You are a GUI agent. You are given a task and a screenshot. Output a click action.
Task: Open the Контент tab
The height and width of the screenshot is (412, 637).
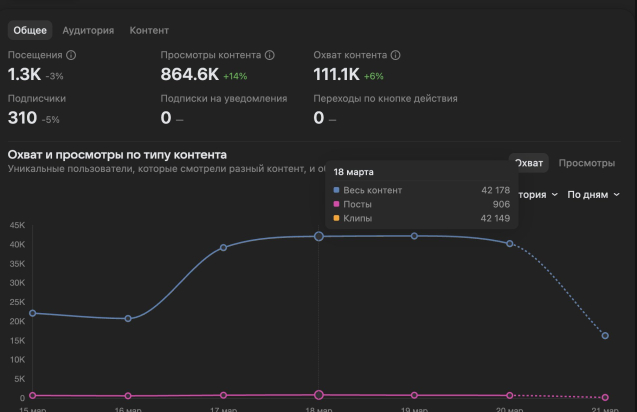pyautogui.click(x=149, y=31)
